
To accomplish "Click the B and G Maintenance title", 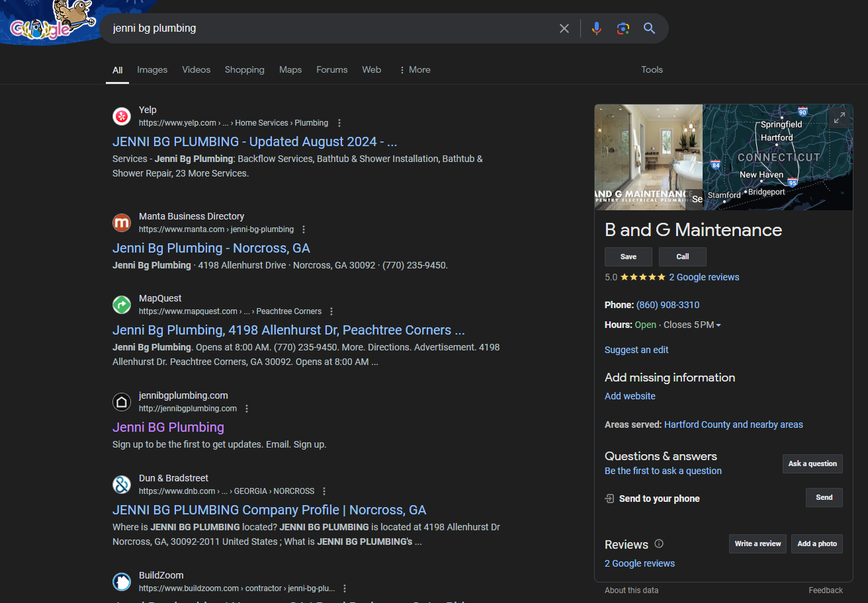I will (693, 229).
